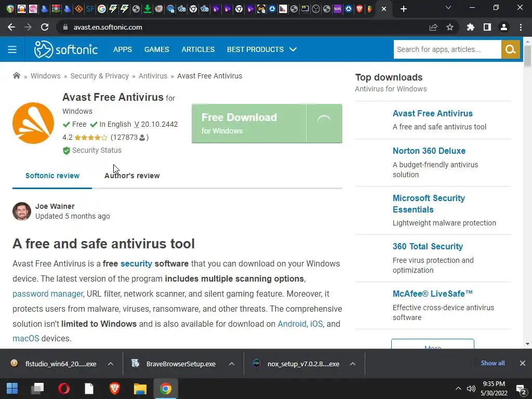Click the star rating row
Screen dimensions: 532x399
coord(91,137)
